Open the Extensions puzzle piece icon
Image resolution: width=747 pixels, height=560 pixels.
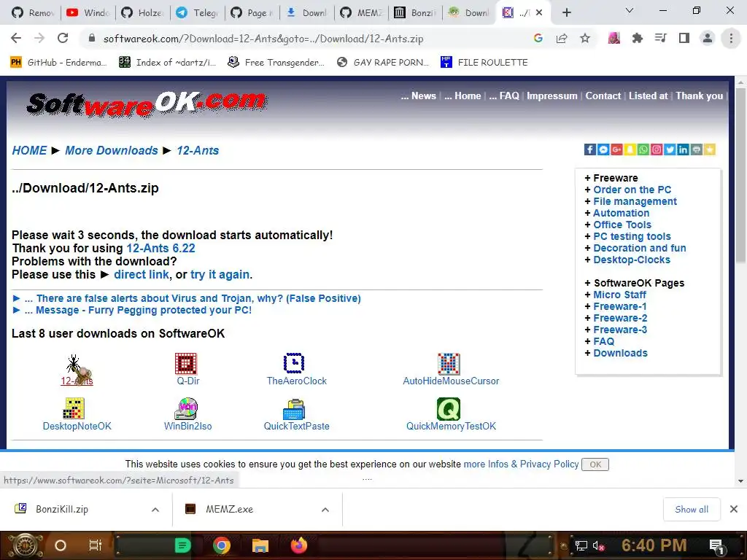[x=637, y=38]
